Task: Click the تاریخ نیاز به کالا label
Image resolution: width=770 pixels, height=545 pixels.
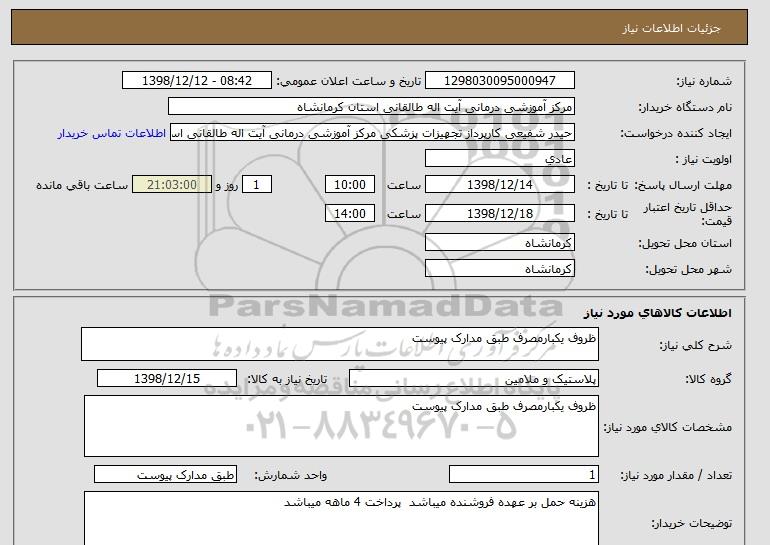Action: point(287,379)
